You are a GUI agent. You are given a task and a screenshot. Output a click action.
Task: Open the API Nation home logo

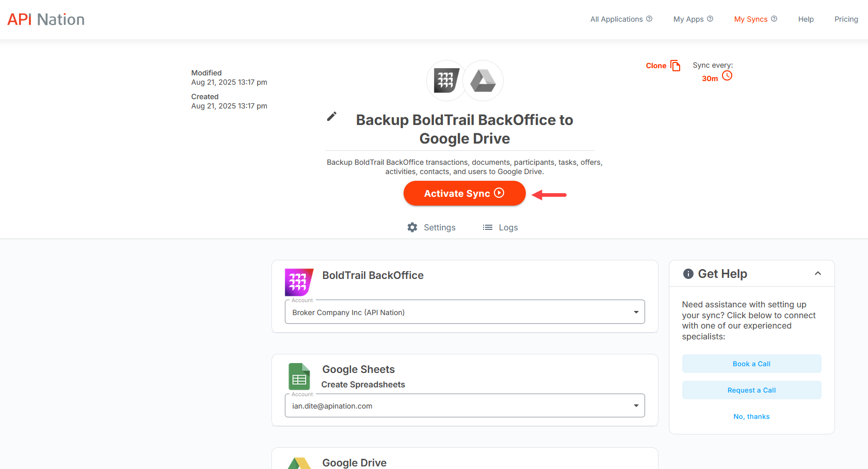pyautogui.click(x=46, y=19)
